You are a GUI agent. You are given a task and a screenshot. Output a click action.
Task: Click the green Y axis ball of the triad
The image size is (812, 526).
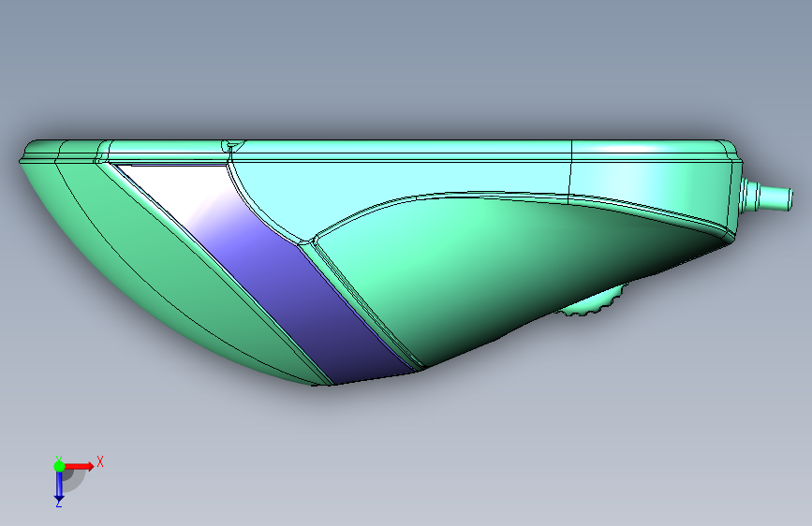[x=59, y=466]
